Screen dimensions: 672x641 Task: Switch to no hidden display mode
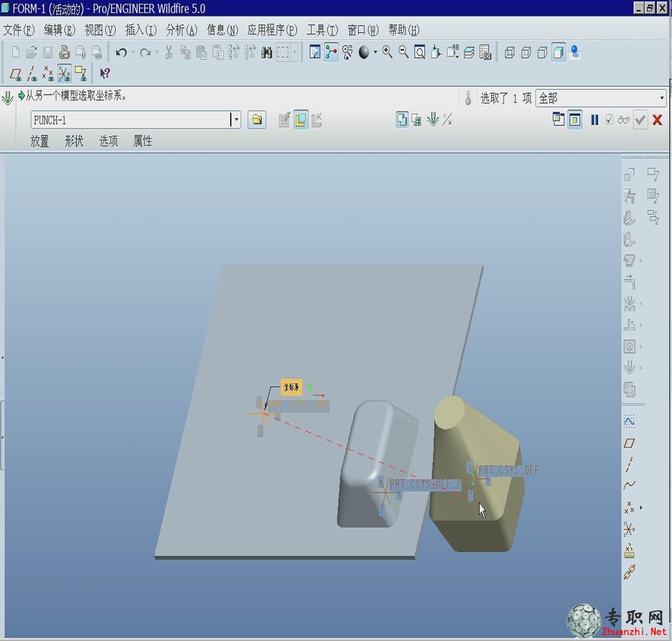(x=542, y=52)
